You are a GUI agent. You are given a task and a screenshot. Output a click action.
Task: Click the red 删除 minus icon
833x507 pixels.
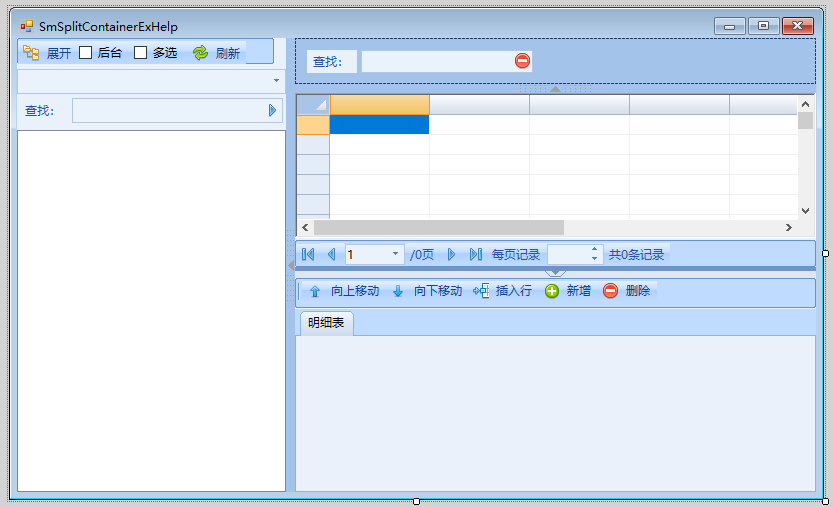pos(610,291)
